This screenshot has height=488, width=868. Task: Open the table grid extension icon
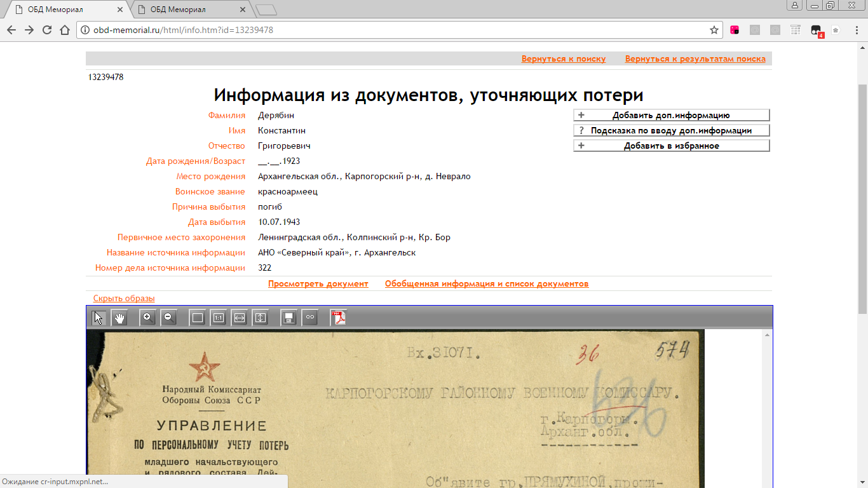[796, 30]
